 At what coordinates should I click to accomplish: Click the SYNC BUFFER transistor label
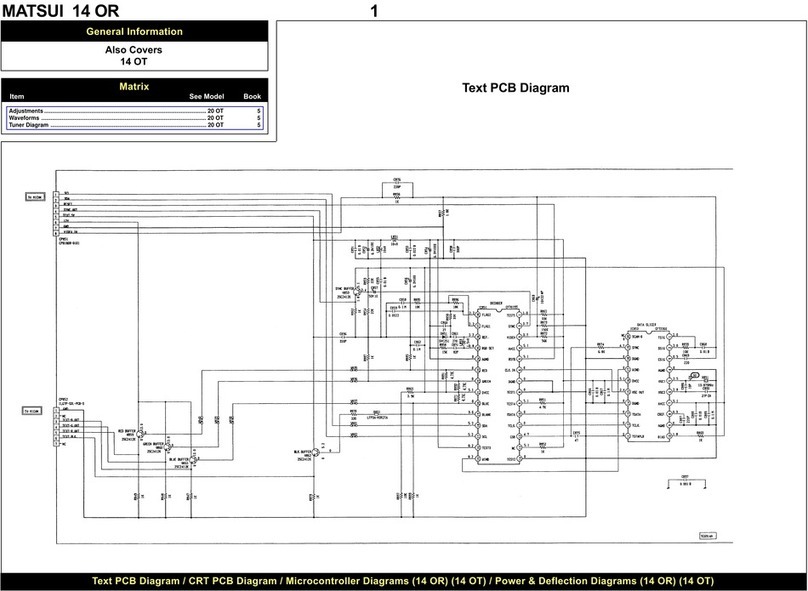tap(343, 289)
